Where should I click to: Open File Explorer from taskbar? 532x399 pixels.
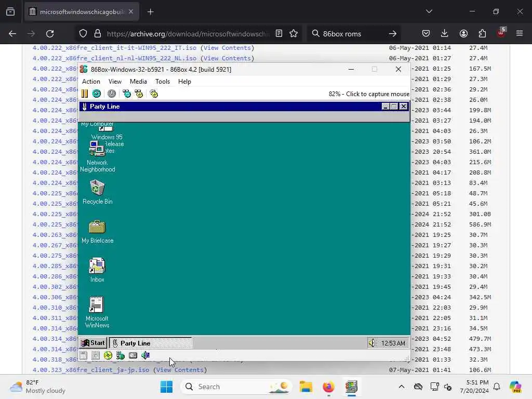[305, 387]
